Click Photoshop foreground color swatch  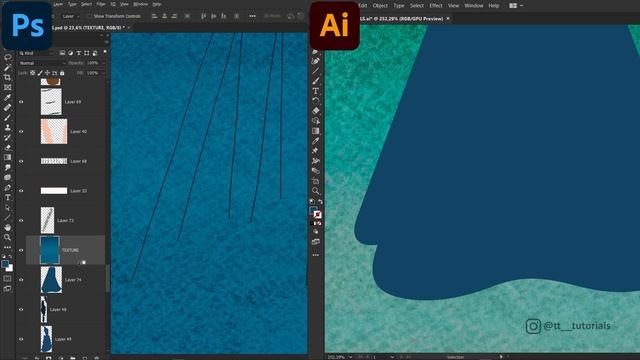point(5,264)
